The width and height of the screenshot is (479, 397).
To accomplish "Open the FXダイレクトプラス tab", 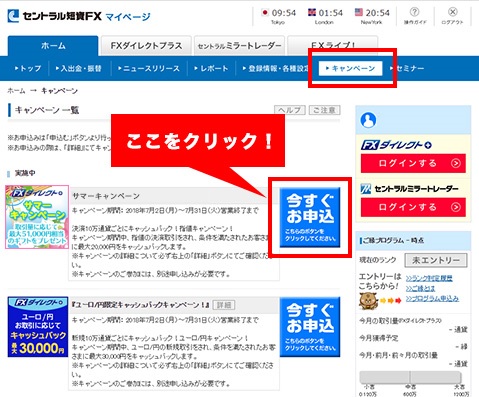I will point(146,46).
